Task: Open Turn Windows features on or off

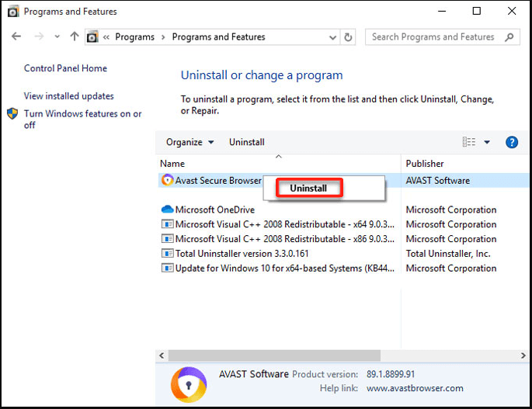Action: (83, 119)
